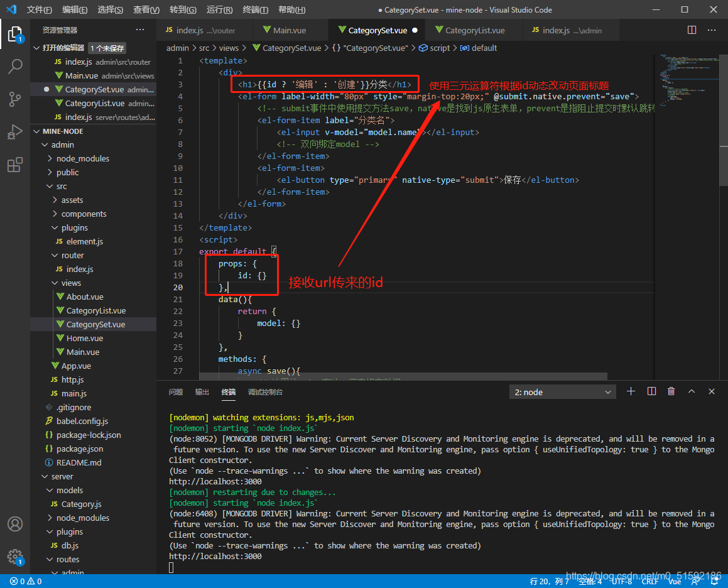Split the editor to the right
This screenshot has width=728, height=588.
point(692,30)
